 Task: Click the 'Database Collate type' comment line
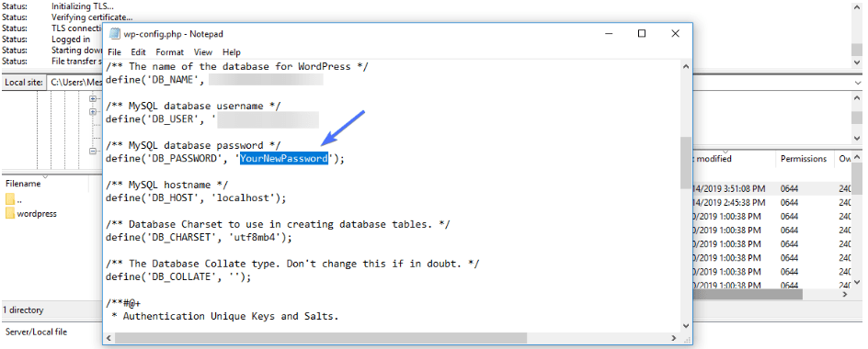[x=292, y=264]
